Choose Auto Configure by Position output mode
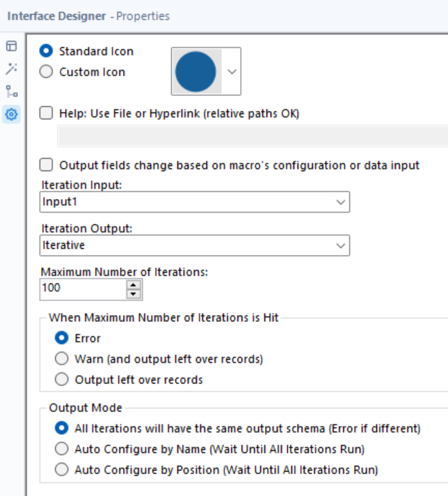The height and width of the screenshot is (496, 448). 62,470
